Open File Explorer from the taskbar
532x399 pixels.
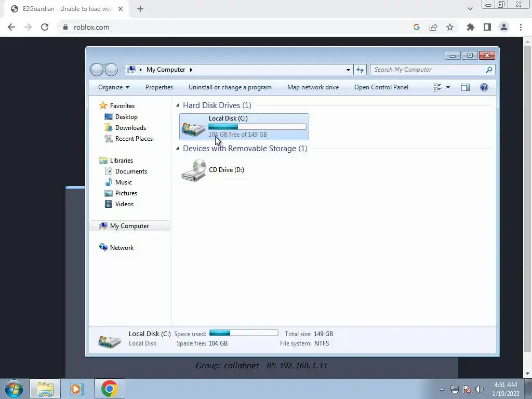click(45, 389)
